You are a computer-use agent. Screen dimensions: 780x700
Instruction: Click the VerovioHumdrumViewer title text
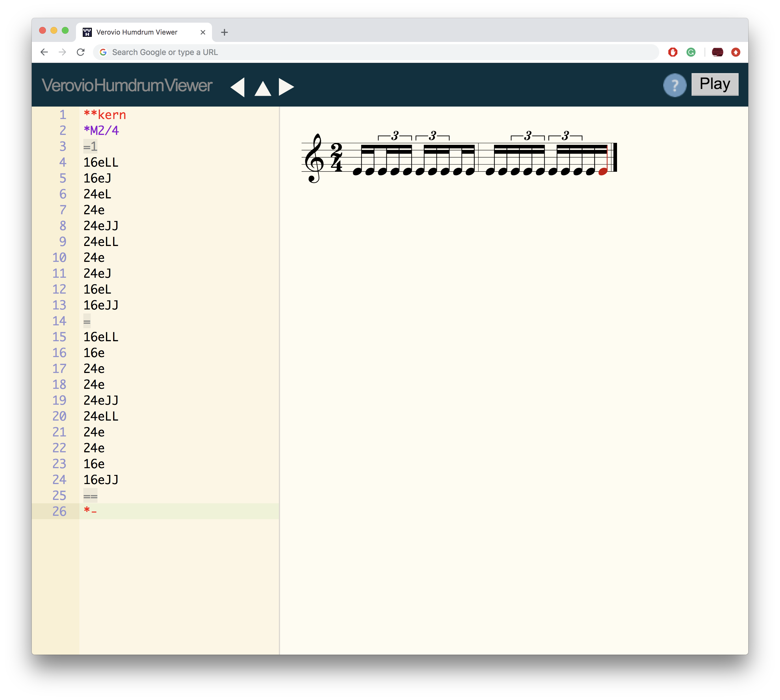(x=127, y=85)
